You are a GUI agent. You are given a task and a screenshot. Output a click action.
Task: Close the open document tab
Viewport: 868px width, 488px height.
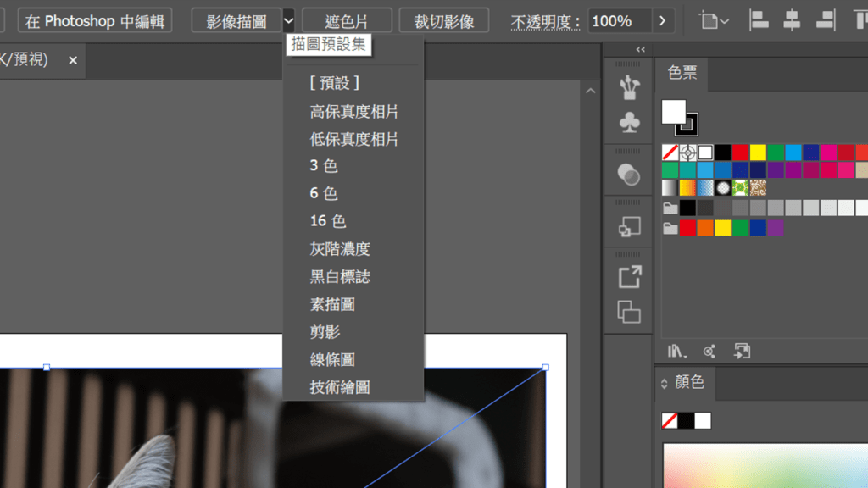tap(73, 60)
